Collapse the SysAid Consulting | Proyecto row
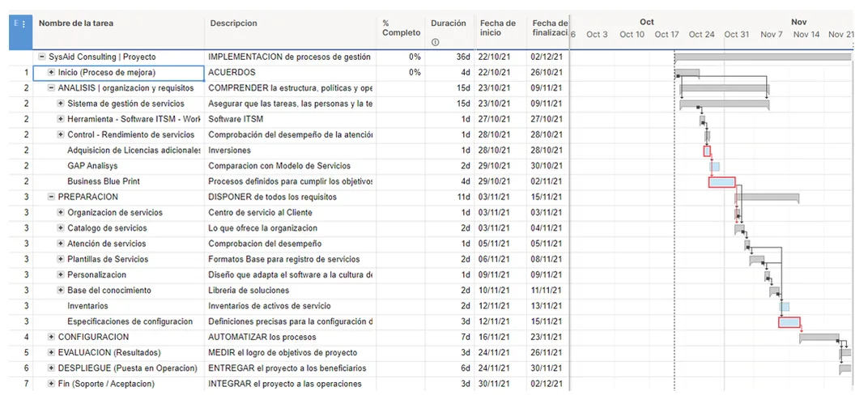This screenshot has width=868, height=412. [x=41, y=57]
